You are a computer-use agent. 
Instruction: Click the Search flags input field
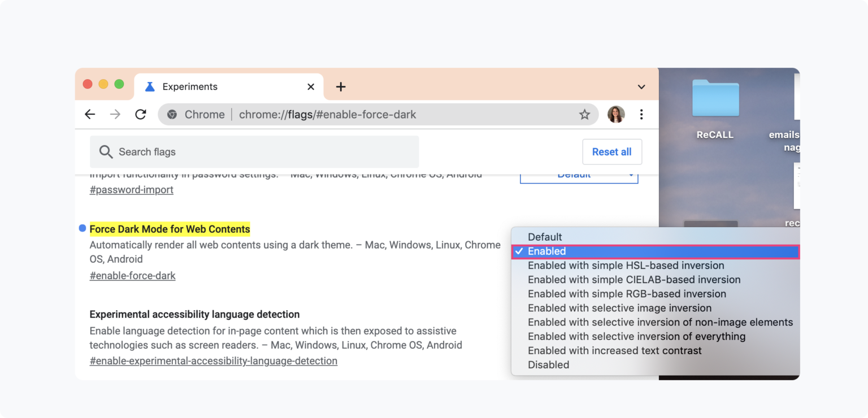(x=254, y=152)
